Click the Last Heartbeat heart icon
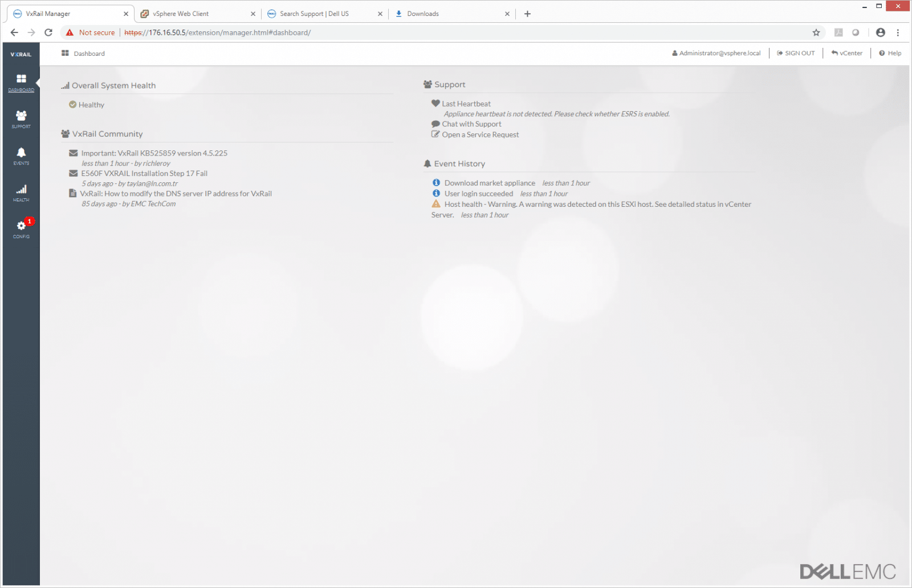The width and height of the screenshot is (912, 588). pos(435,103)
